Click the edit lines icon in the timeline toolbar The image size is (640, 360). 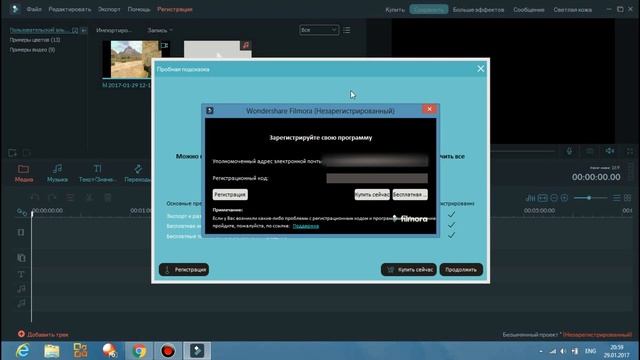click(x=70, y=198)
